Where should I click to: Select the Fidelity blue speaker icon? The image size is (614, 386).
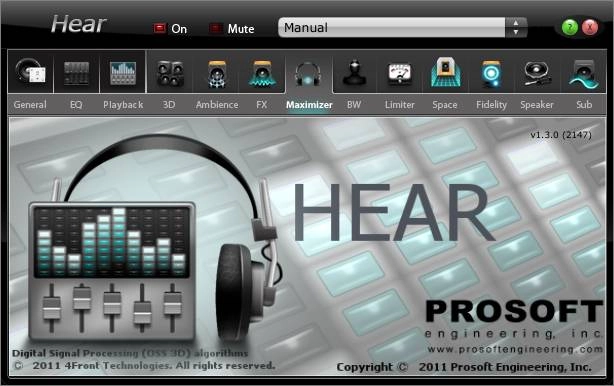(x=491, y=73)
